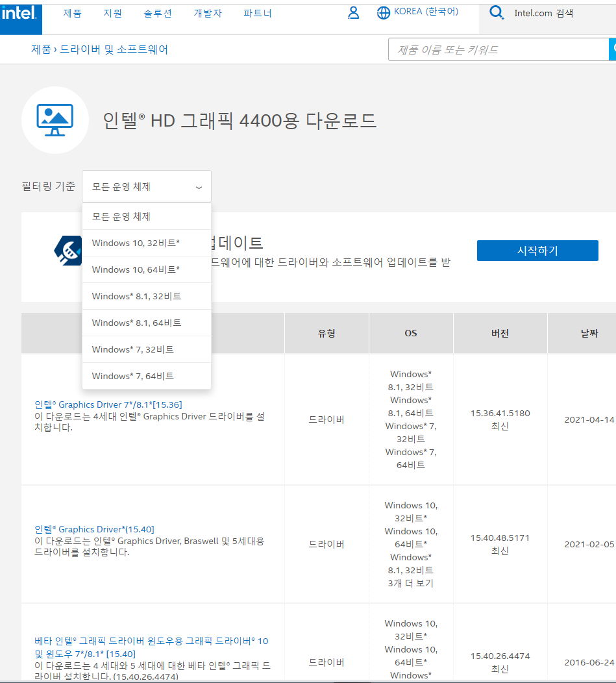Select Windows* 8.1, 64비트 option

(x=147, y=323)
